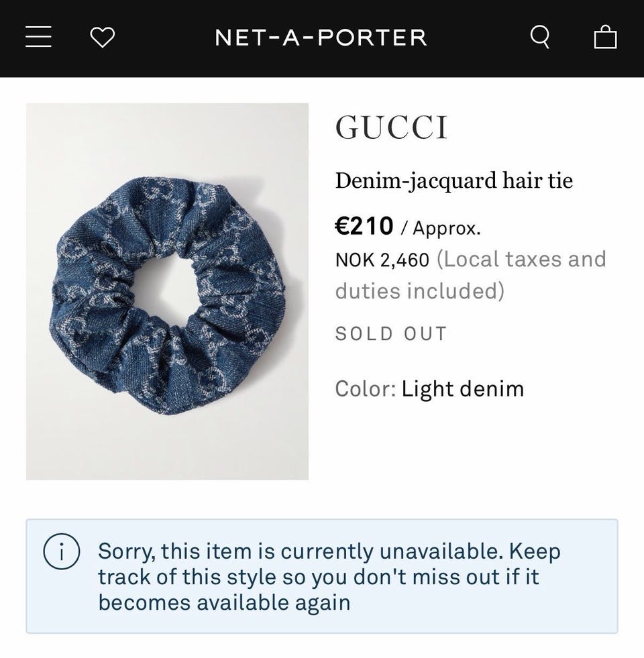Click "becomes available again" in the notice

coord(224,602)
